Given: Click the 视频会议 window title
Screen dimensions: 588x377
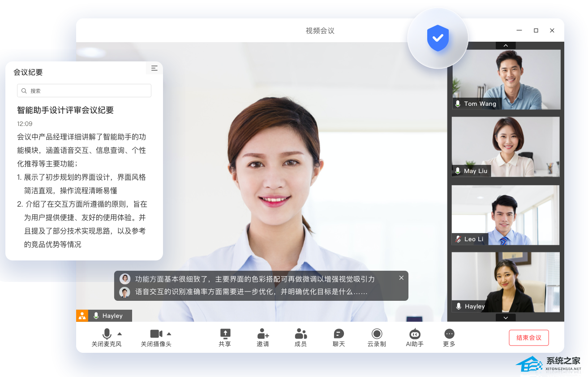Looking at the screenshot, I should (320, 30).
